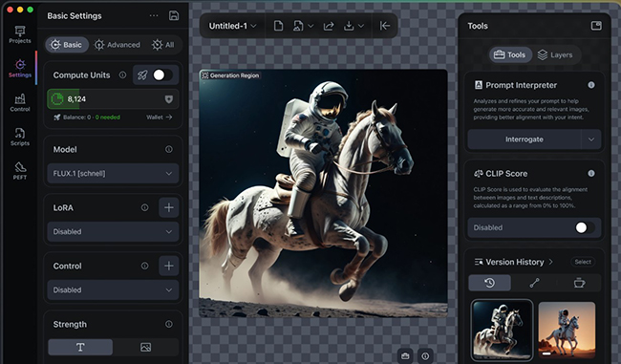Image resolution: width=621 pixels, height=364 pixels.
Task: Click the 8,124 compute units bar
Action: tap(113, 99)
